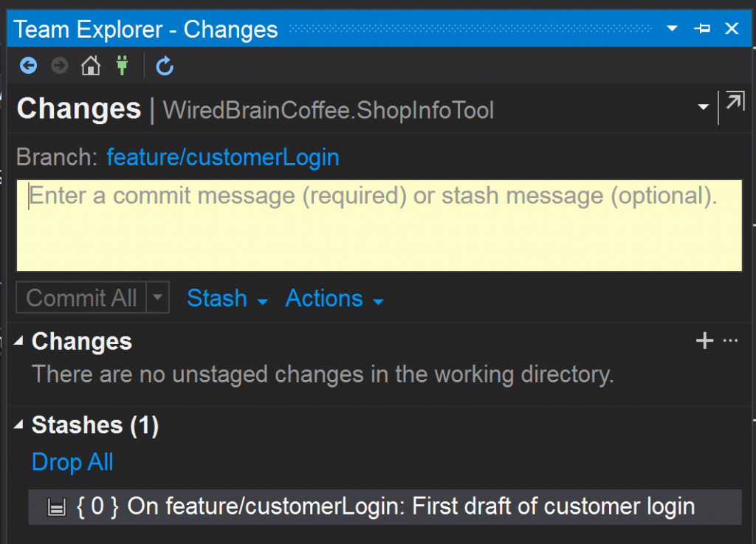Open Changes page in a new window
This screenshot has width=756, height=544.
(x=735, y=100)
